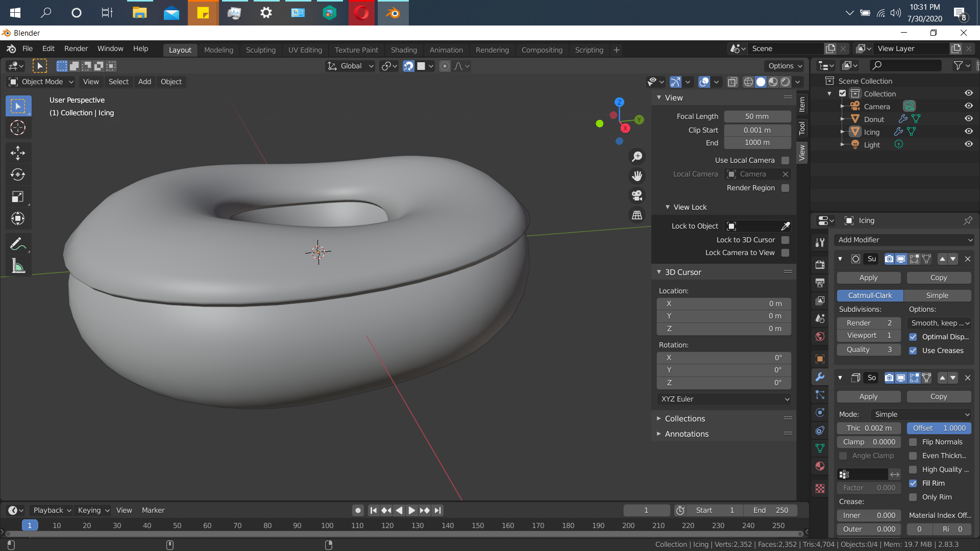
Task: Open the Render menu
Action: 76,48
